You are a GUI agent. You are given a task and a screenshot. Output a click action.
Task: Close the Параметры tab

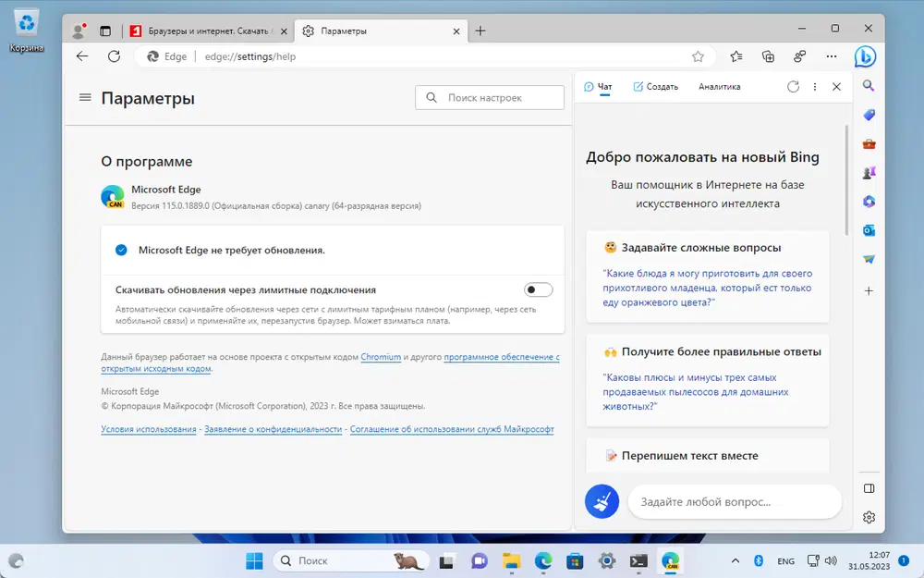[456, 31]
